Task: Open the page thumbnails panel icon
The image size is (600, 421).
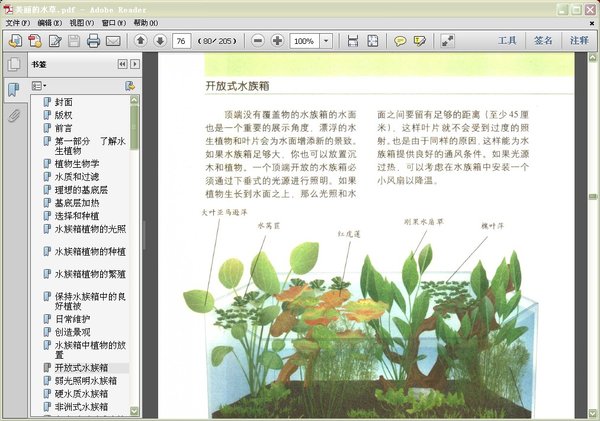Action: click(x=14, y=64)
